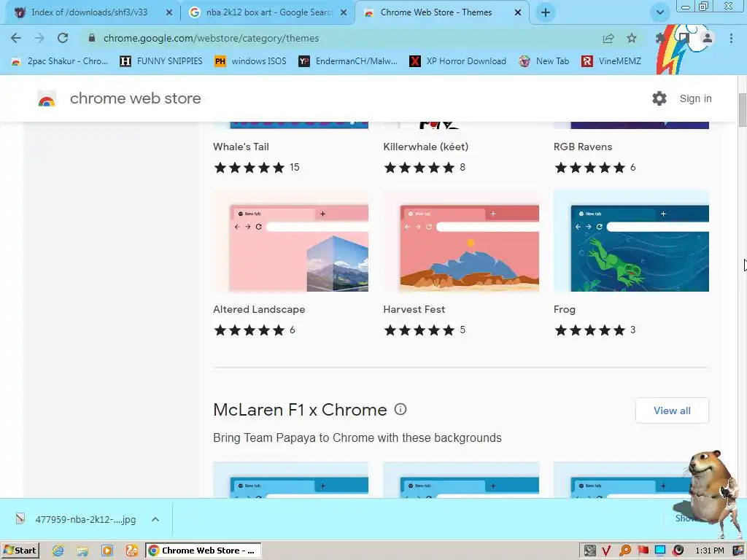Open the second McLaren theme thumbnail
The image size is (747, 560).
tap(461, 480)
